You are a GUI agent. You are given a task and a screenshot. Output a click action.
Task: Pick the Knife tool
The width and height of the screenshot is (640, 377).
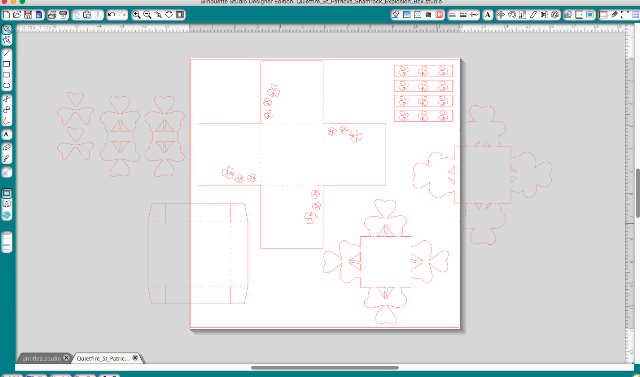(7, 158)
